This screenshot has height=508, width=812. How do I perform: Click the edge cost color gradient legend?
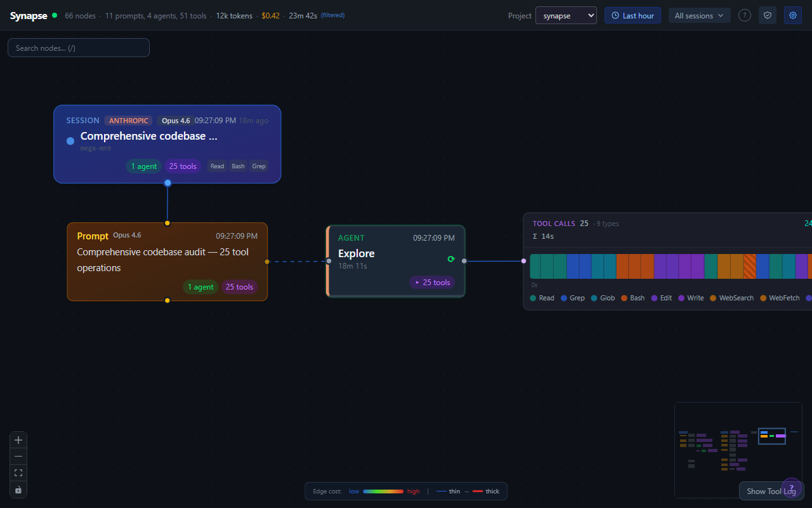pos(382,491)
